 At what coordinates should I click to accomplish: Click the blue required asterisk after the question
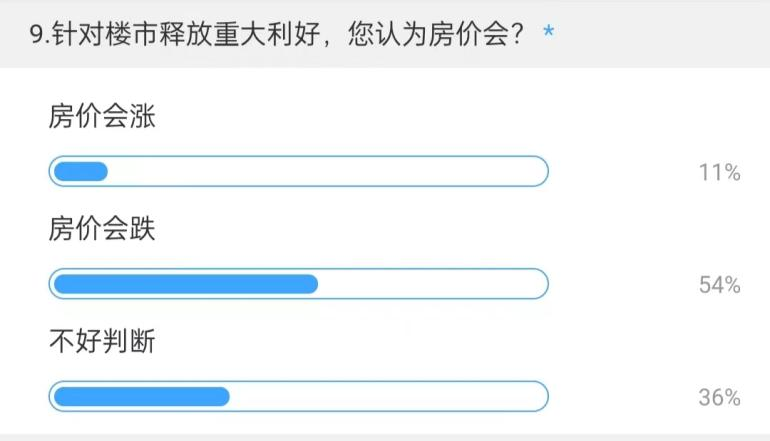[548, 34]
